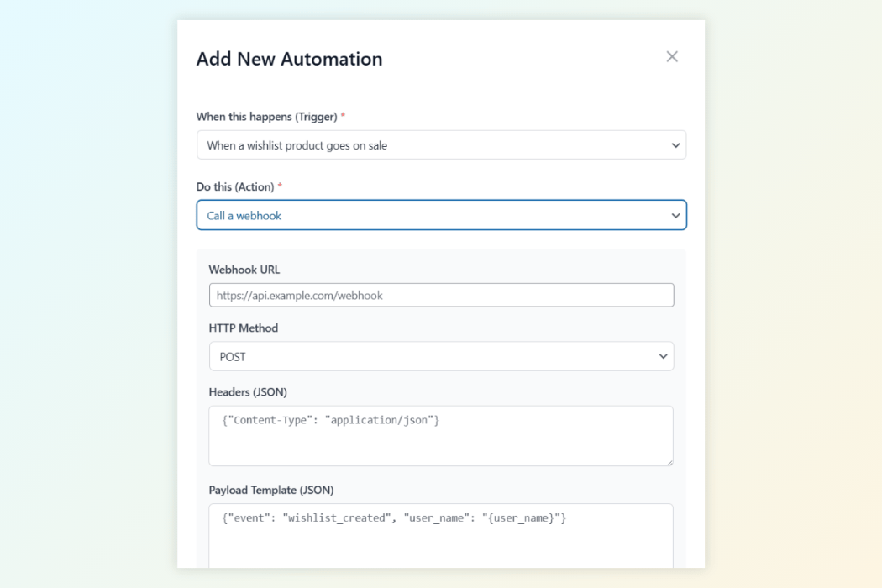This screenshot has height=588, width=882.
Task: Click the red asterisk beside the Action label
Action: [280, 187]
